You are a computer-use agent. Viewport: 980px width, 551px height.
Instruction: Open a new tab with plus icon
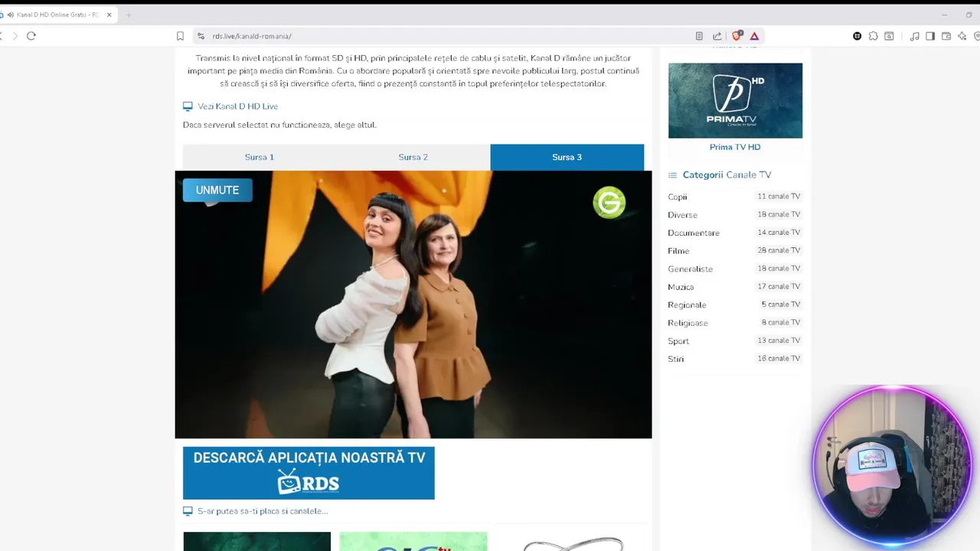[x=128, y=15]
